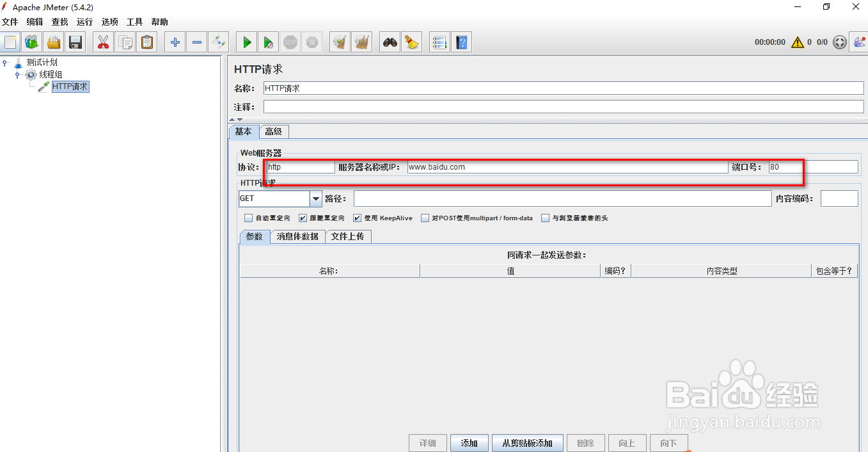Image resolution: width=868 pixels, height=452 pixels.
Task: Open a test plan with folder icon
Action: point(54,43)
